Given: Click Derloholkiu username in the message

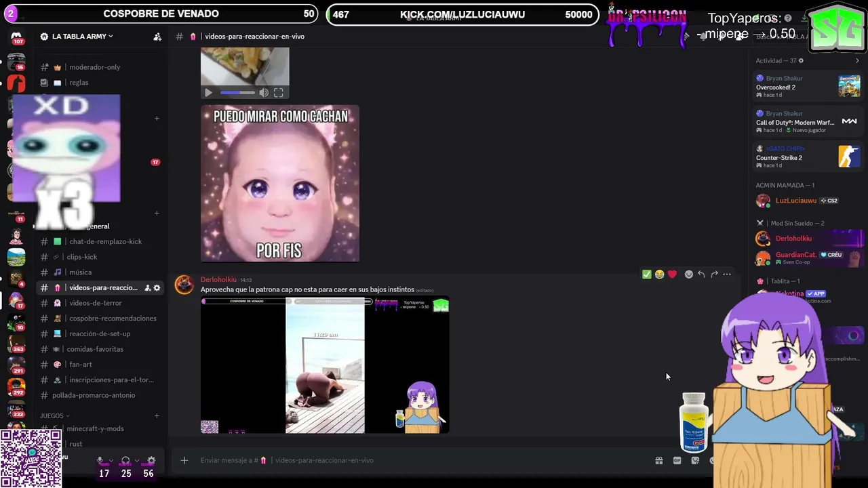Looking at the screenshot, I should coord(218,280).
